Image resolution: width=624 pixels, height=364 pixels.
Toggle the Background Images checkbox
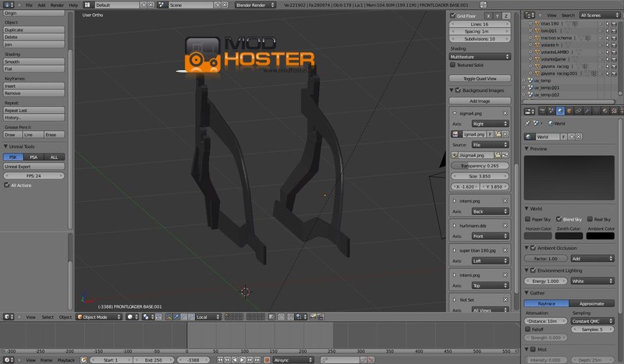[458, 90]
